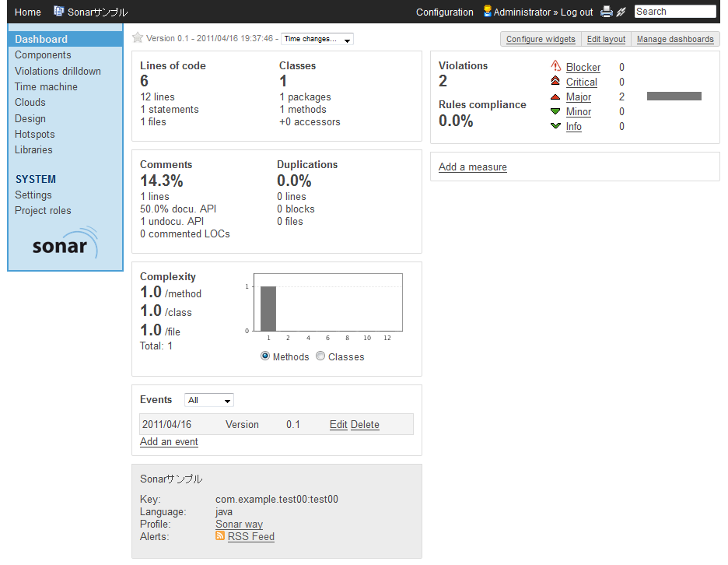
Task: Open Time machine in the sidebar
Action: click(x=47, y=87)
